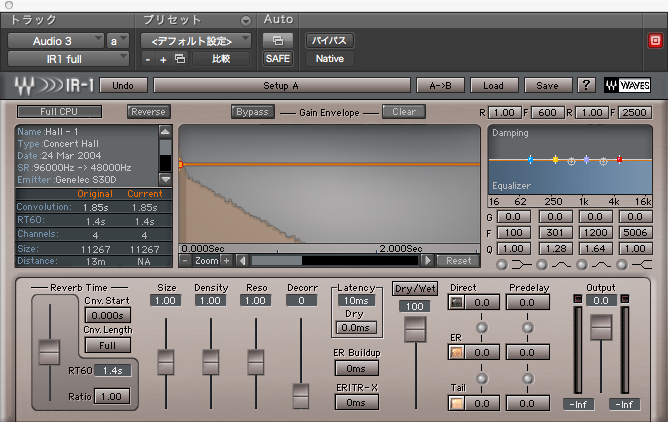Image resolution: width=668 pixels, height=422 pixels.
Task: Click the Reverb Time fader handle
Action: (x=49, y=352)
